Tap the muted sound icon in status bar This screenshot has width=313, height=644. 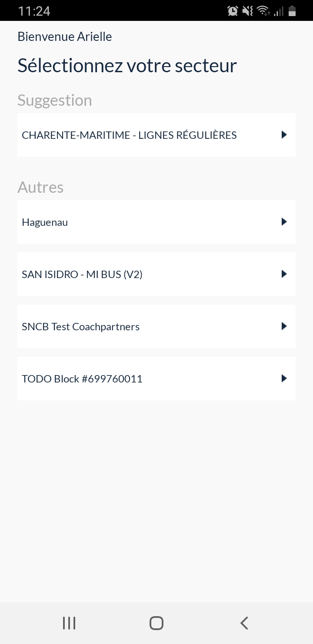[x=247, y=11]
